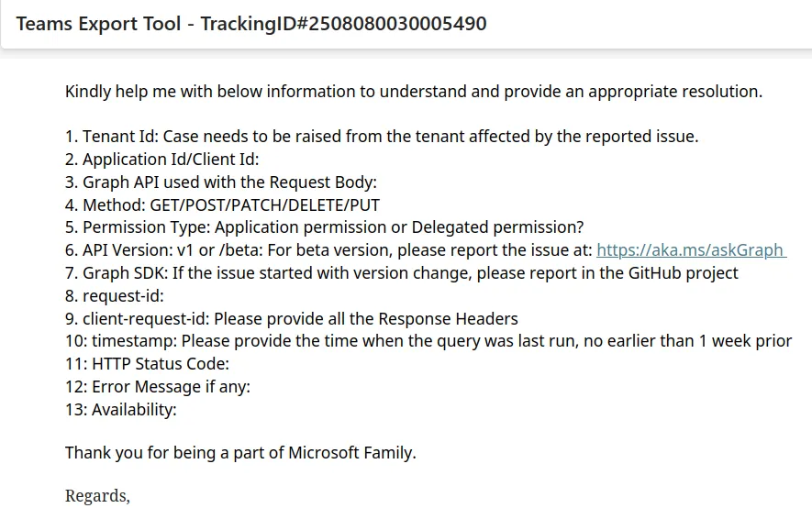Click the 'Regards,' sign-off text

(97, 496)
